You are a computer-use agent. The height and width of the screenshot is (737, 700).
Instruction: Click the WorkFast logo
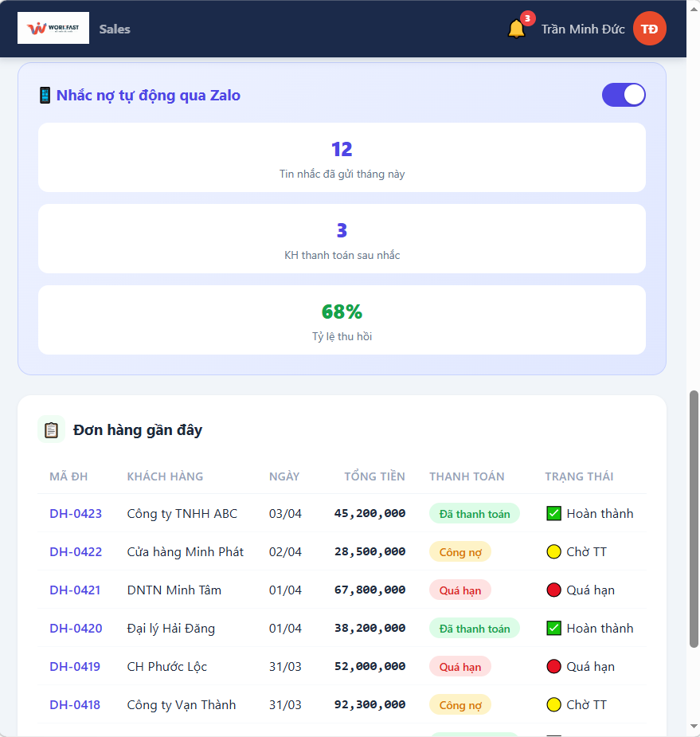point(53,29)
